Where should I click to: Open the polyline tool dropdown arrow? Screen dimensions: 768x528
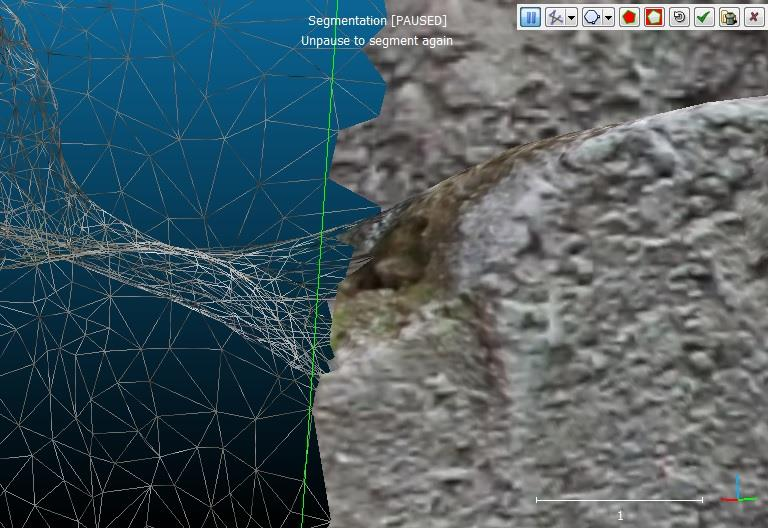click(572, 18)
